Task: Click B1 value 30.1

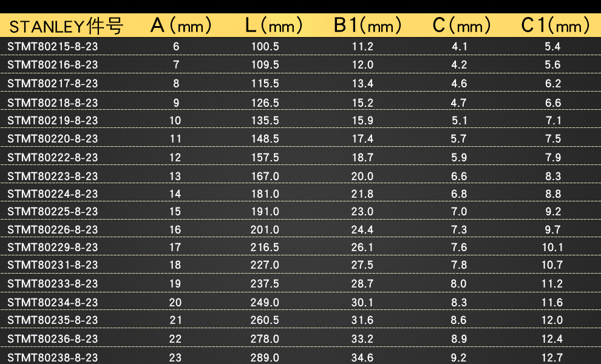Action: 362,302
